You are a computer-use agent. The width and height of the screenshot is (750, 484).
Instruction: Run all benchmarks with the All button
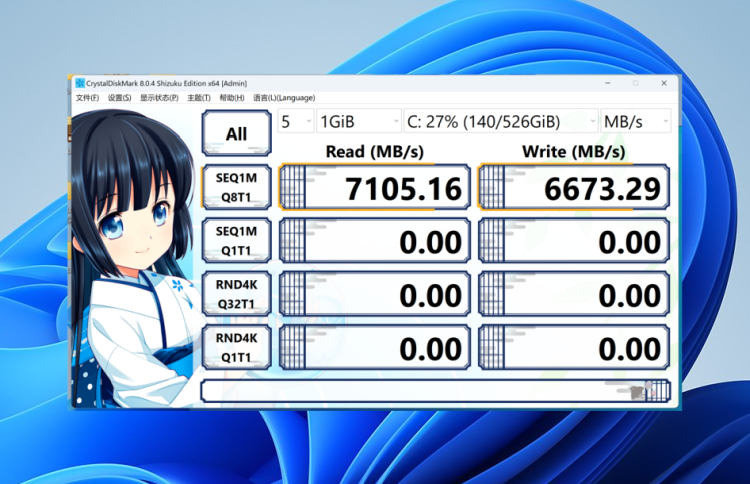(x=237, y=133)
